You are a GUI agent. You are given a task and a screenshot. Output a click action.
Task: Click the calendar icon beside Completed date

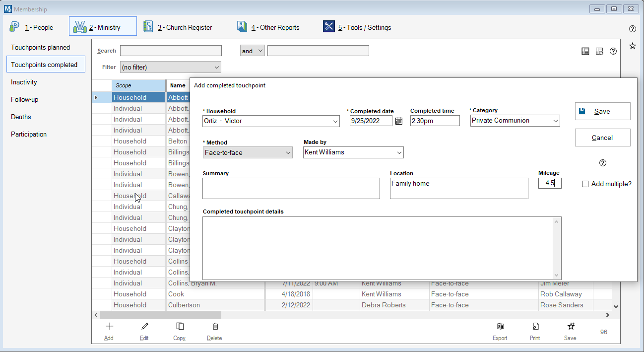398,121
